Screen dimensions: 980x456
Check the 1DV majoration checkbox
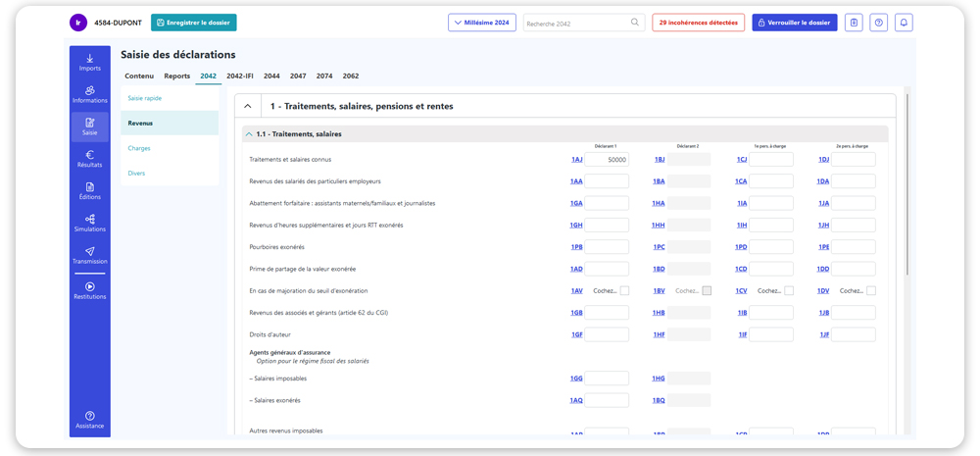pos(871,291)
